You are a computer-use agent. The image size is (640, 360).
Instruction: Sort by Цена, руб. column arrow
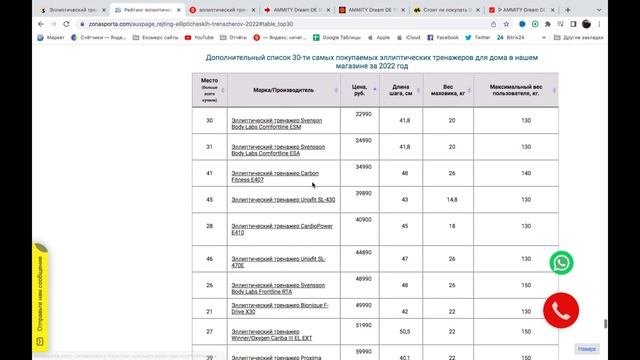(375, 89)
